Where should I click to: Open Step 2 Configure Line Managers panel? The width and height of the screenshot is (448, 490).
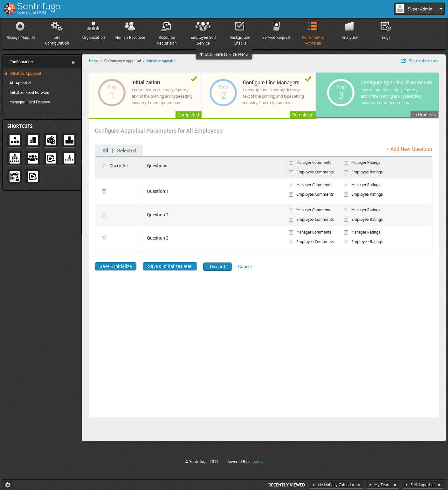click(258, 95)
